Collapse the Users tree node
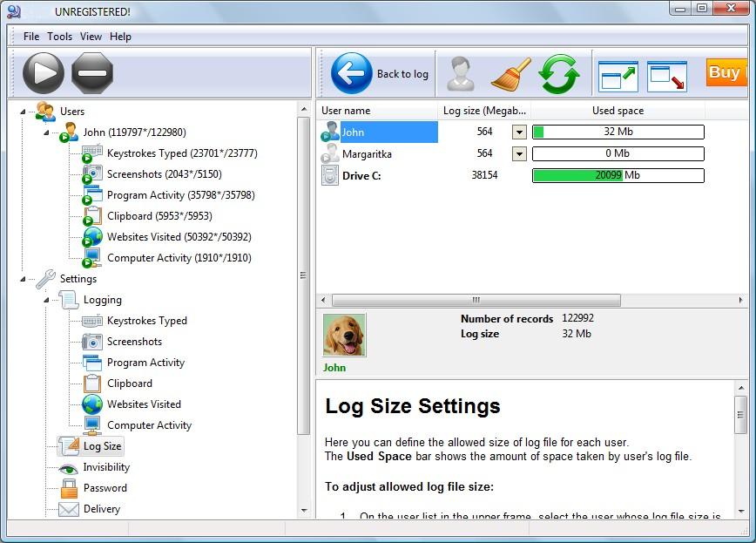 23,112
